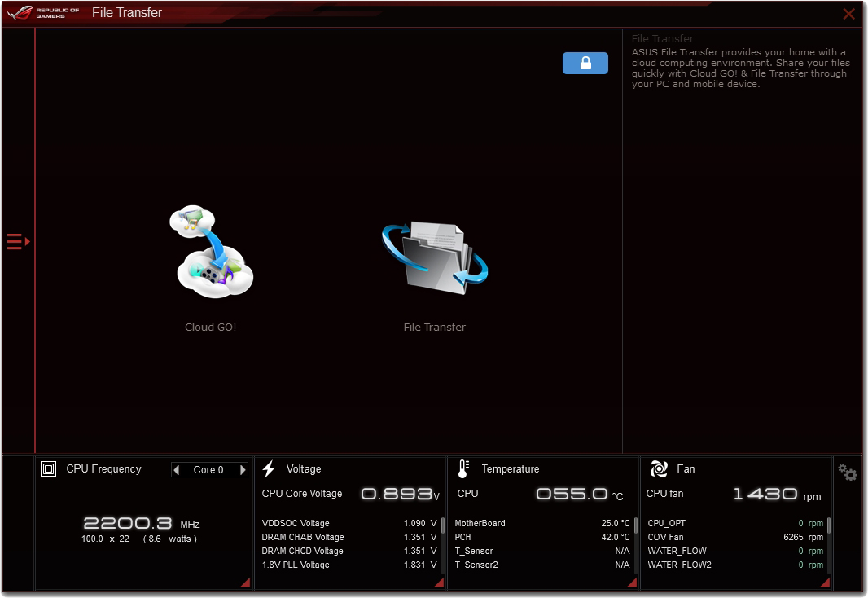This screenshot has width=868, height=598.
Task: Click the blue lock button
Action: pos(585,63)
